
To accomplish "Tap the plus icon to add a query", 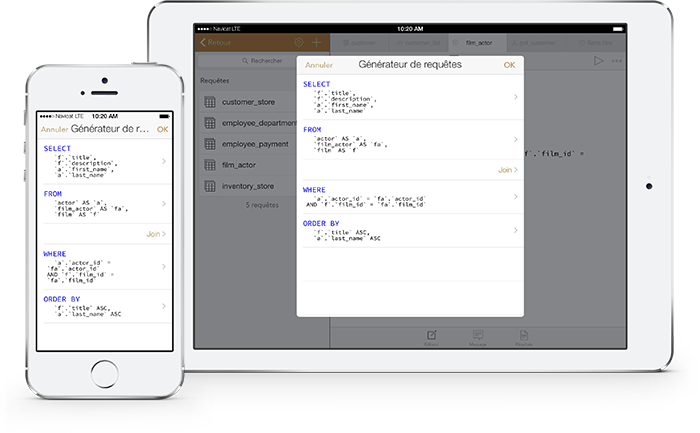I will (x=317, y=43).
